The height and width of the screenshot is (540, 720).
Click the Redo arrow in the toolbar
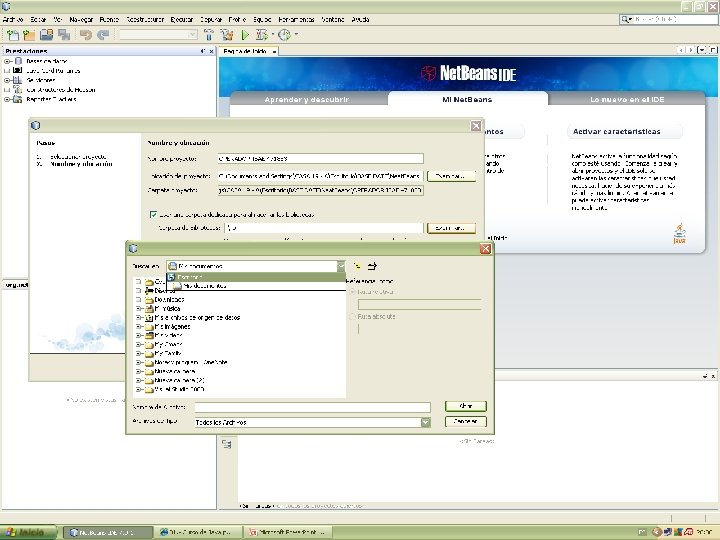click(103, 35)
